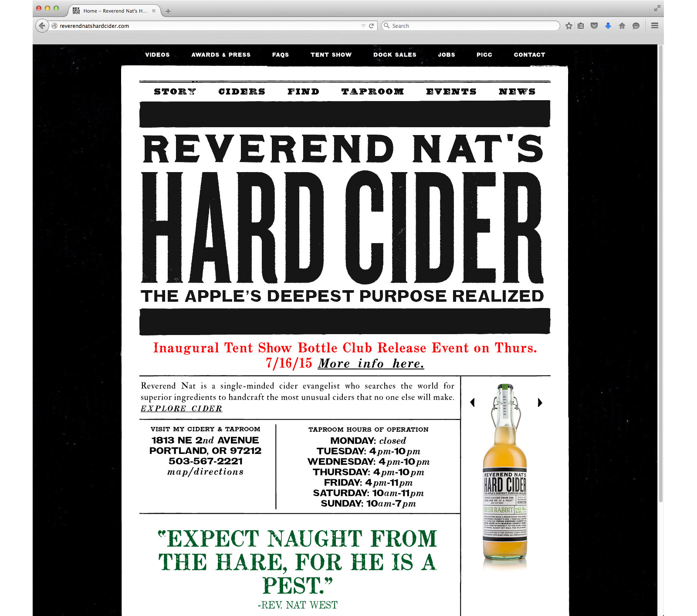Read the NEWS section
This screenshot has height=616, width=697.
point(517,91)
